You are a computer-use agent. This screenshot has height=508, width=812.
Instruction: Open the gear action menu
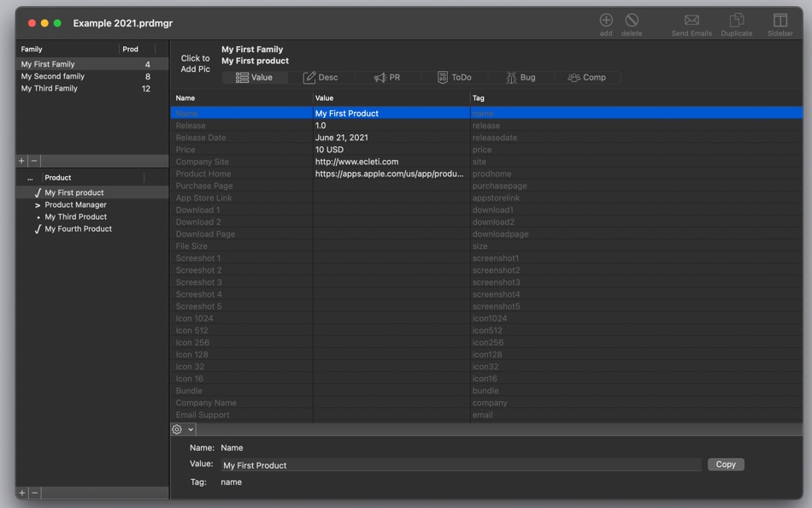click(x=183, y=429)
